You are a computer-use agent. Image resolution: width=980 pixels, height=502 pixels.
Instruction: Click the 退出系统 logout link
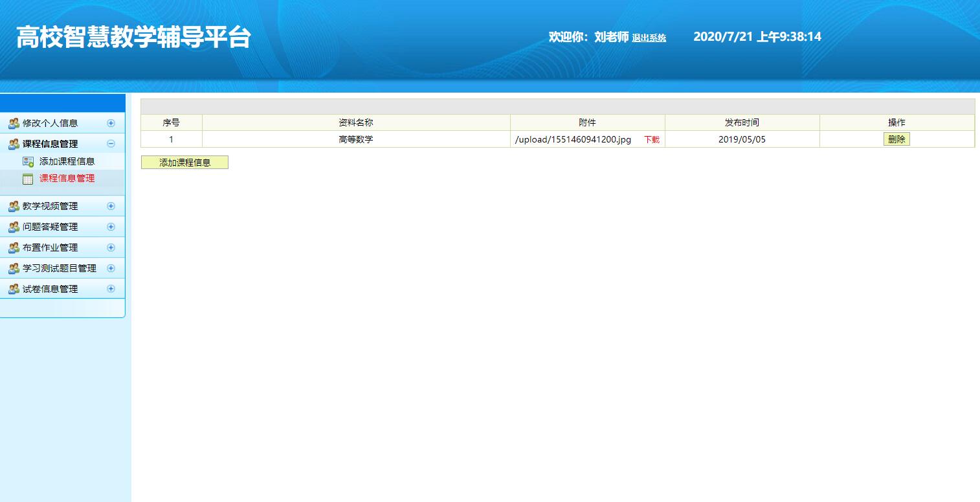649,38
